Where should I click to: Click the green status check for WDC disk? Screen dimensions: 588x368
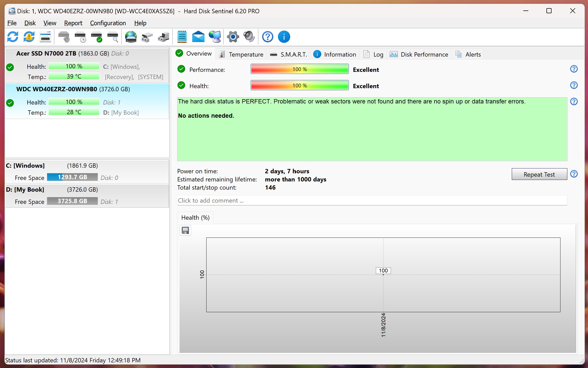[x=10, y=103]
